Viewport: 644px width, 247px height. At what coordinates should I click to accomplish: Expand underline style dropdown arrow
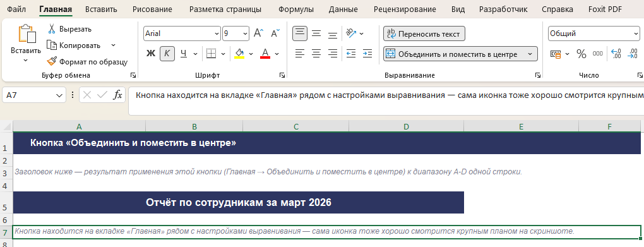[196, 54]
